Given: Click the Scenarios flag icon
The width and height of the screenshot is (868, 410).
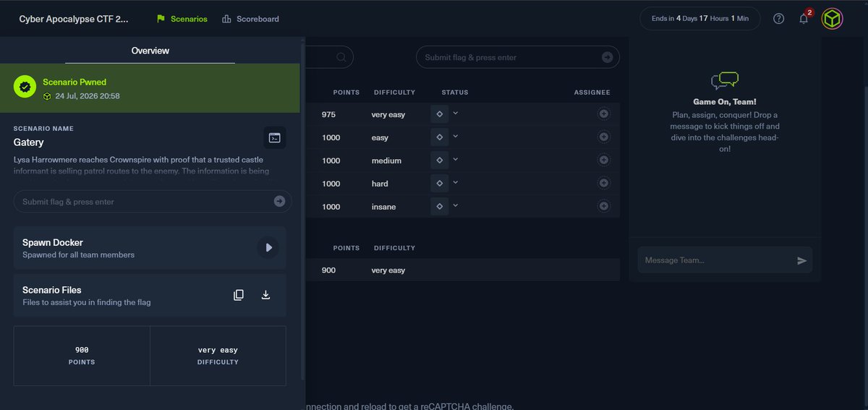Looking at the screenshot, I should coord(161,19).
